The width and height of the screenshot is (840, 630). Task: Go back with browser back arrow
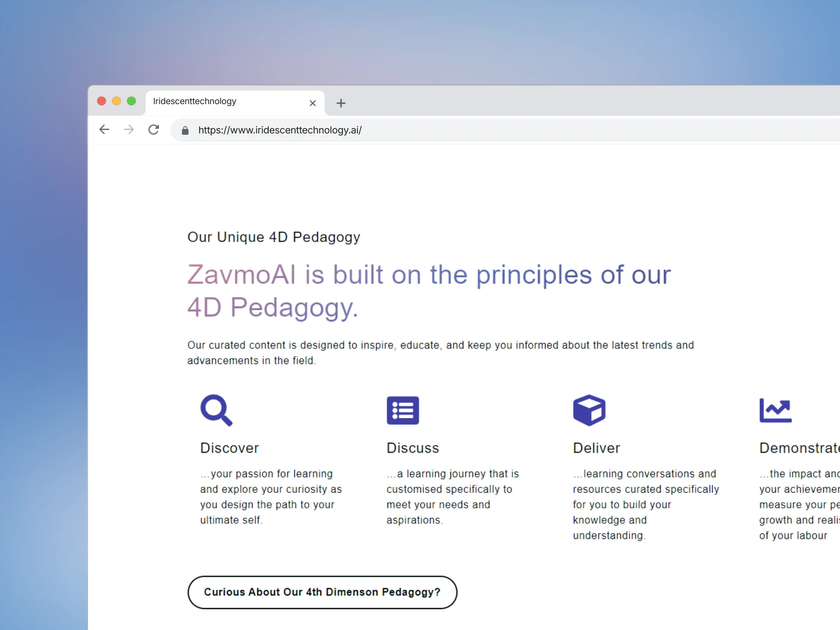[x=104, y=129]
